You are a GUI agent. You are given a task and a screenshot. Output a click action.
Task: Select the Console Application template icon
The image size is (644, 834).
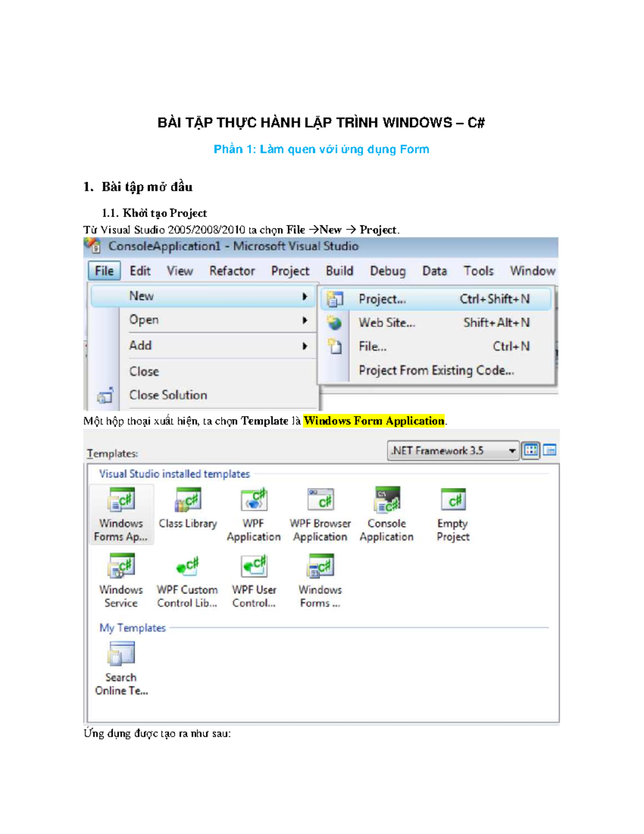coord(386,499)
